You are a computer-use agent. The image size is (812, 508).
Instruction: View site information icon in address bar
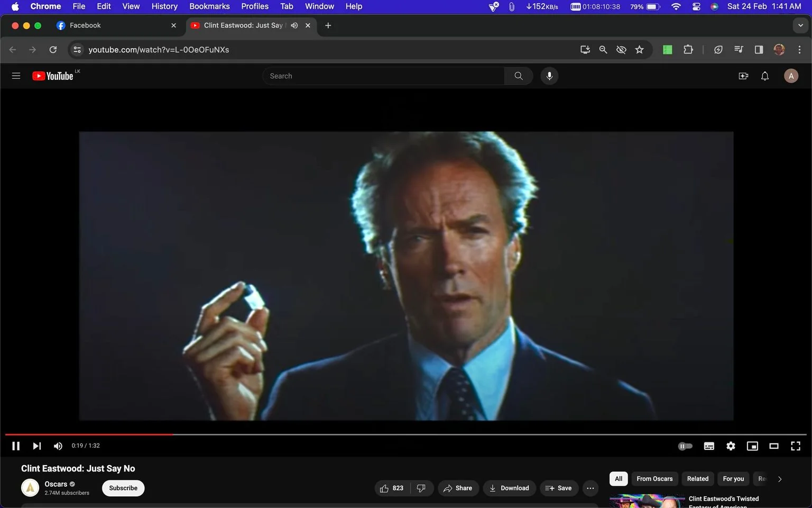(x=77, y=50)
